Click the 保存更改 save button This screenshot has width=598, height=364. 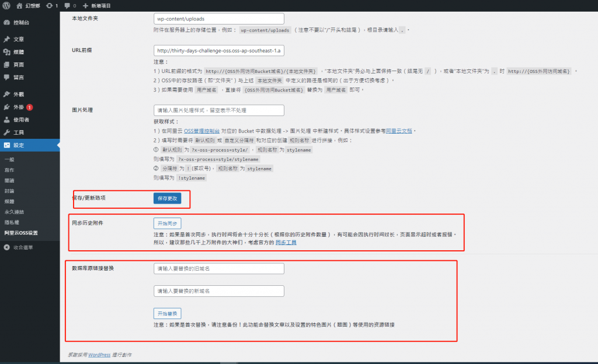(168, 198)
